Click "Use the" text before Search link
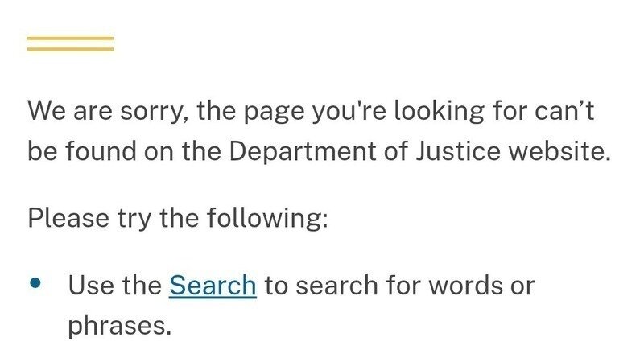 coord(114,286)
